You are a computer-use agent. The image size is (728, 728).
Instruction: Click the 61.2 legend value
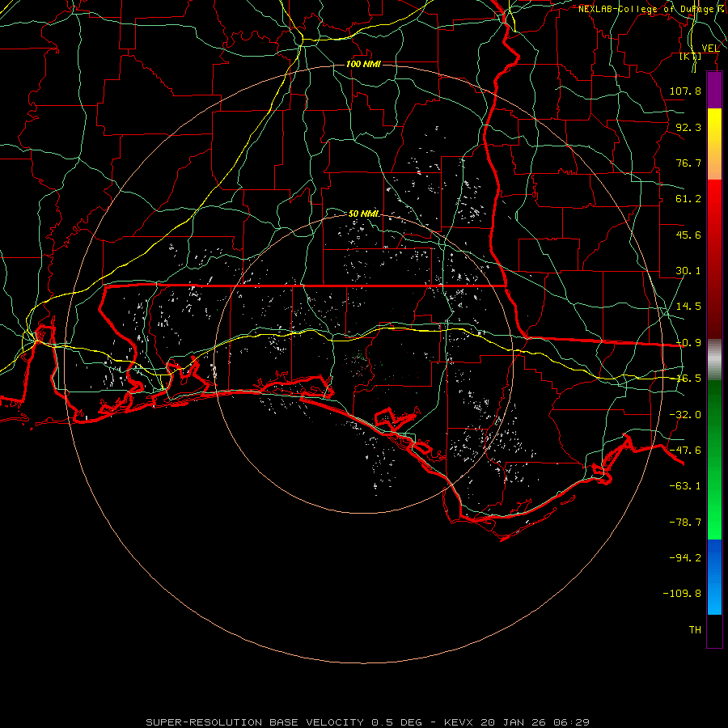(x=688, y=199)
